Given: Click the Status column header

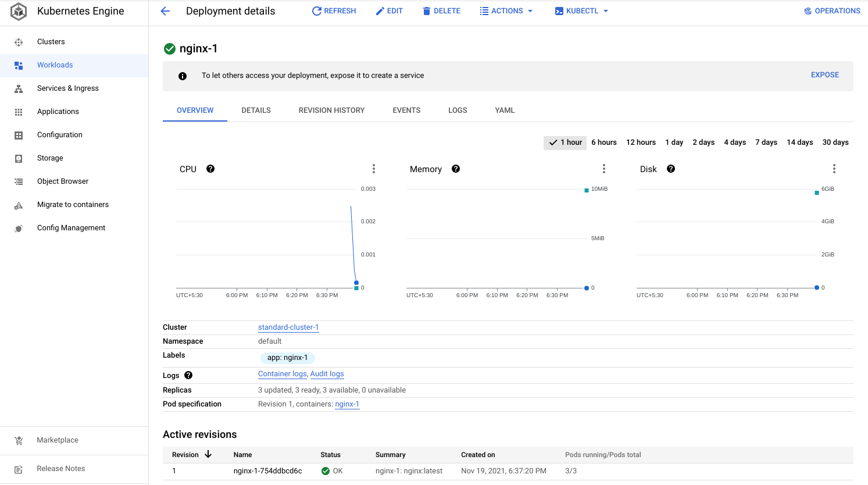Looking at the screenshot, I should coord(330,455).
